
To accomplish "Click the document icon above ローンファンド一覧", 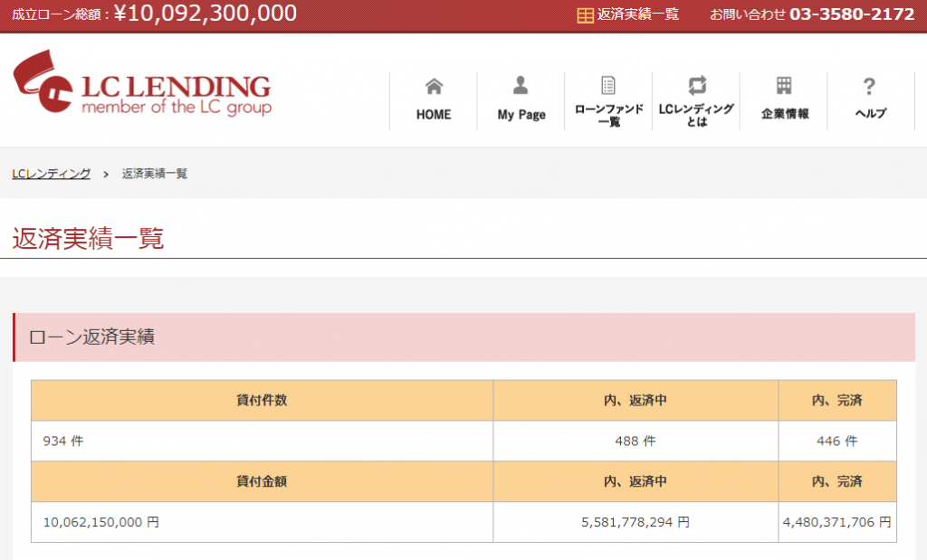I will click(608, 86).
